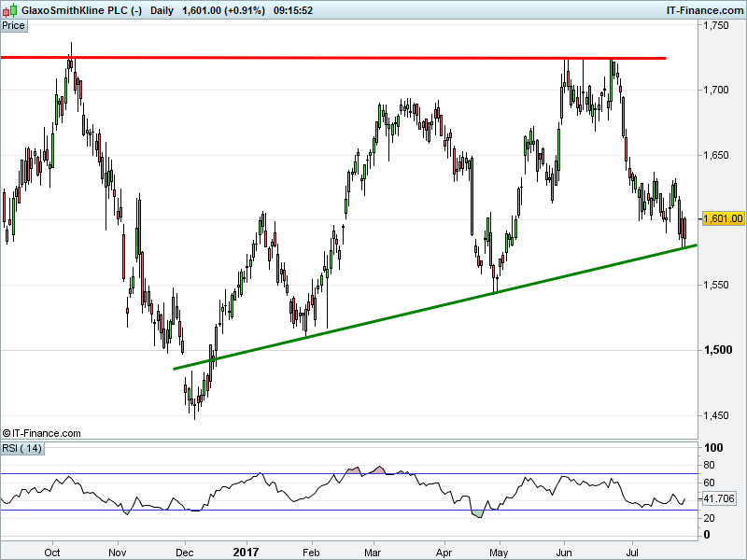Click the 1,601.00 (+0.91%) quote in header
The height and width of the screenshot is (560, 747).
point(223,10)
